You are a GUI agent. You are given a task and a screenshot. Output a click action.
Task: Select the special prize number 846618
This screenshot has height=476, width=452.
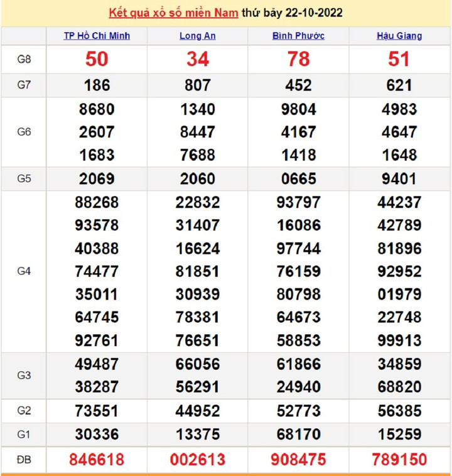97,460
